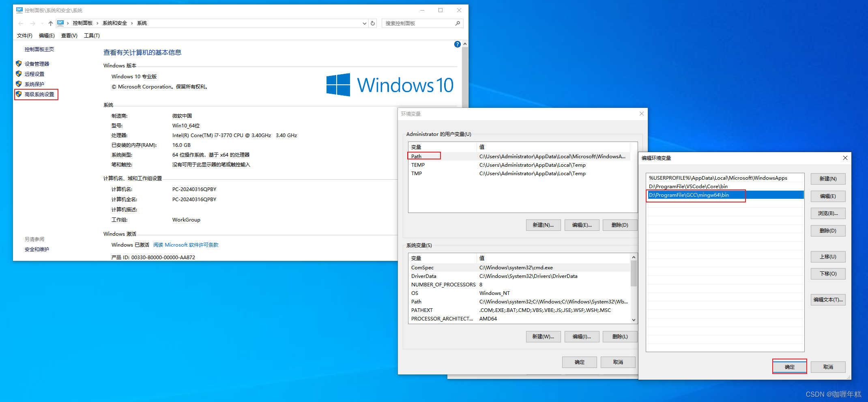Open the Tools menu (工具)
Screen dimensions: 868x402
(92, 36)
